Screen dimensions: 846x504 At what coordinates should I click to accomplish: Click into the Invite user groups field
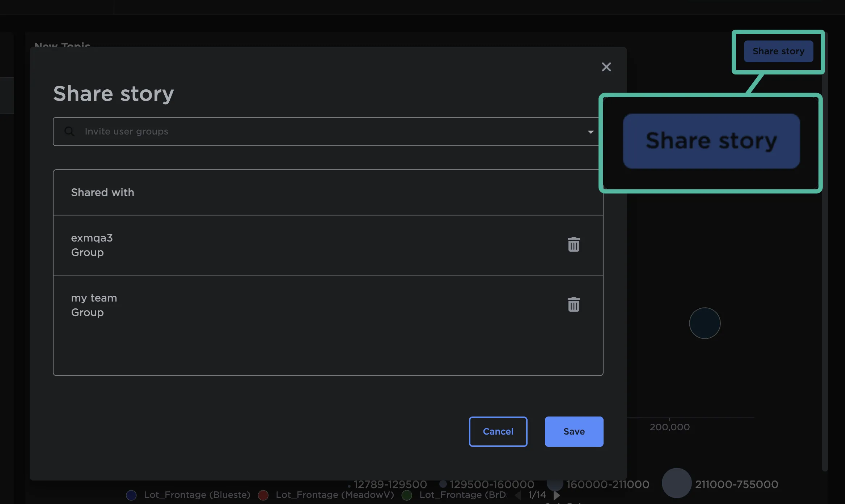coord(326,132)
